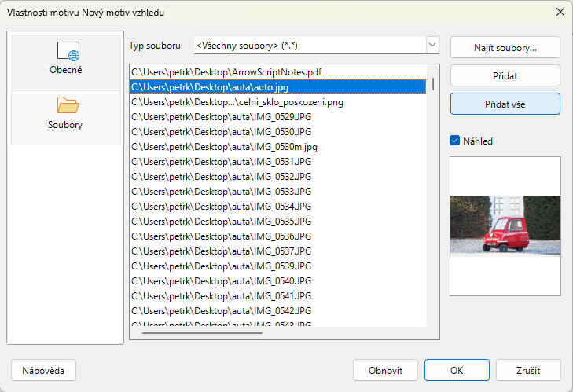Image resolution: width=573 pixels, height=392 pixels.
Task: Open the Obecné section icon
Action: click(x=68, y=51)
